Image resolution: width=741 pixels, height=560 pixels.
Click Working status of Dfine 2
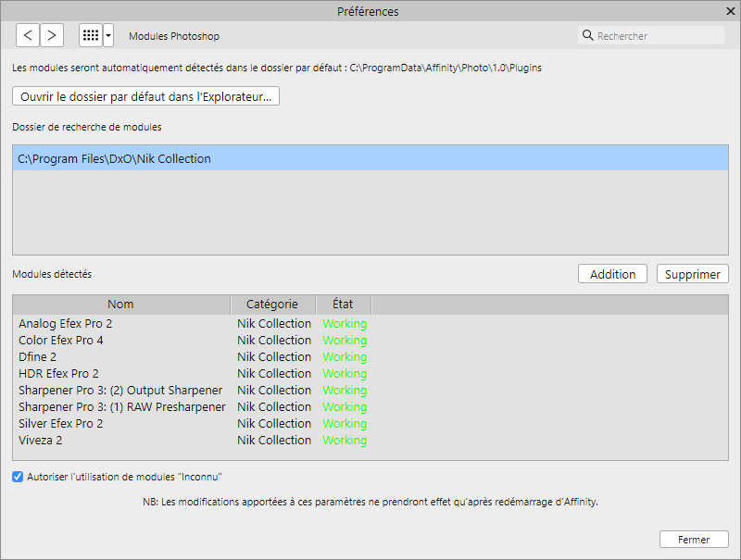(345, 356)
